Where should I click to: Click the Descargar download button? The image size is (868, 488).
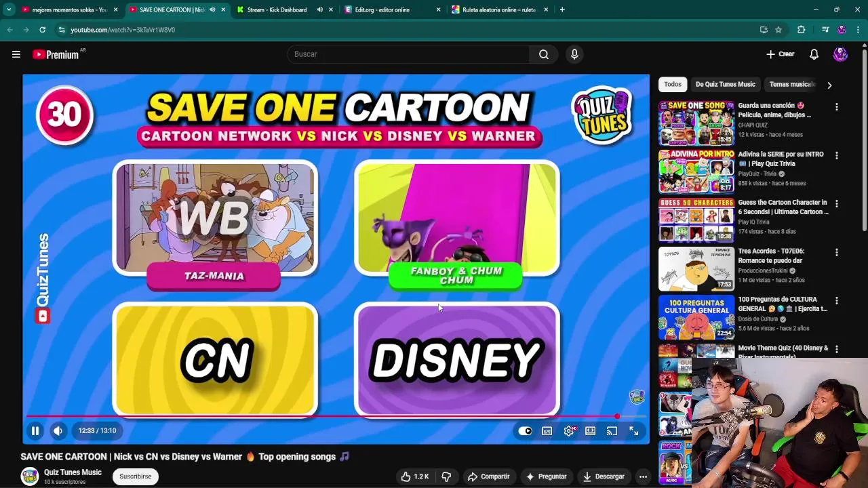tap(604, 476)
